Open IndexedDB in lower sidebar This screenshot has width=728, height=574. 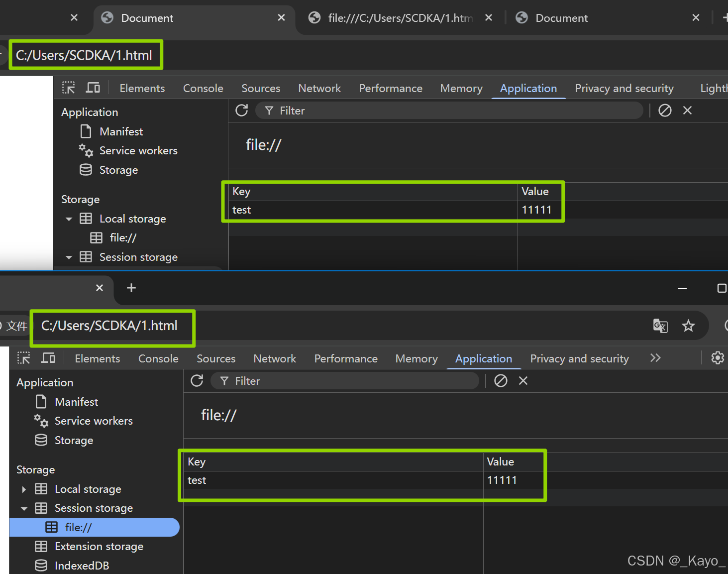point(82,566)
